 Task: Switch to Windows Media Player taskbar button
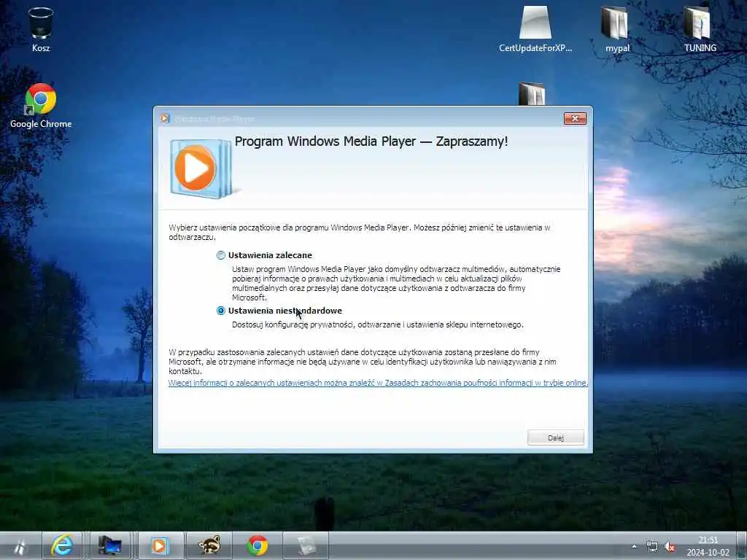(160, 545)
